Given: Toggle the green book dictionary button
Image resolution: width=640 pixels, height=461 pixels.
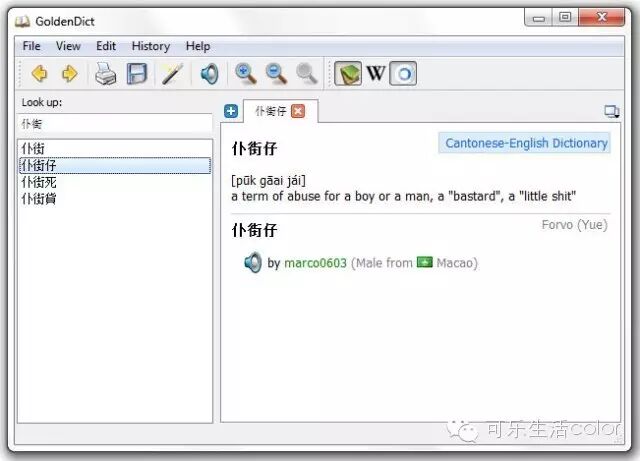Looking at the screenshot, I should point(348,73).
